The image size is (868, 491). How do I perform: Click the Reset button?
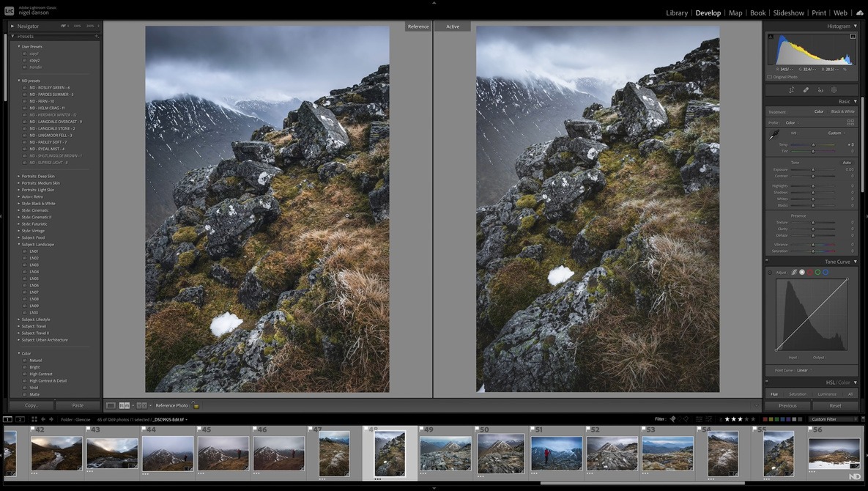point(835,406)
